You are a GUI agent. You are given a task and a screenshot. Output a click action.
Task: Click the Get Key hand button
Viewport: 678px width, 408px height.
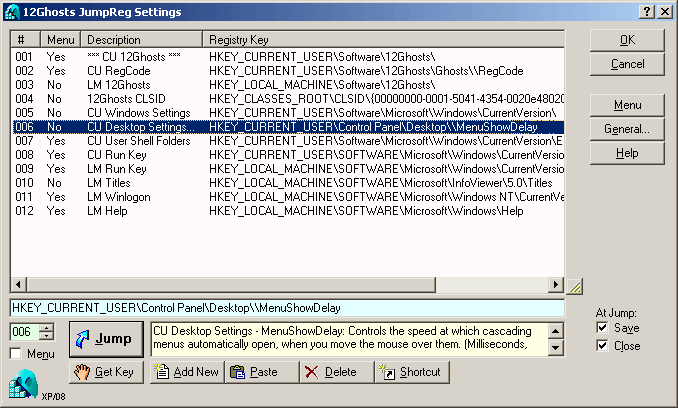tap(106, 372)
